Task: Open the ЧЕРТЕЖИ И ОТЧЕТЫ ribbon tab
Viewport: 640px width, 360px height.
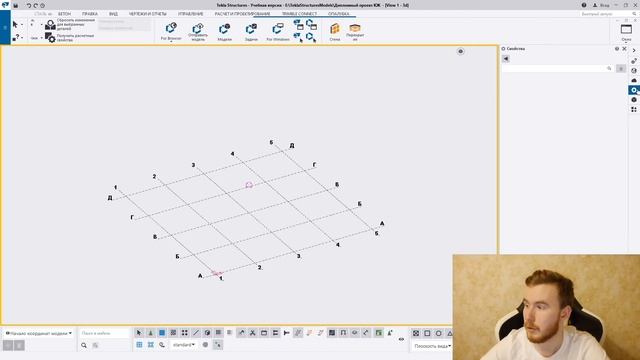Action: [148, 14]
